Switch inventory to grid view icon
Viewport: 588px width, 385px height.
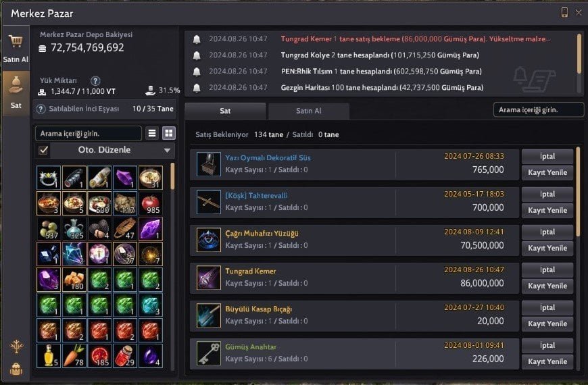pos(169,133)
